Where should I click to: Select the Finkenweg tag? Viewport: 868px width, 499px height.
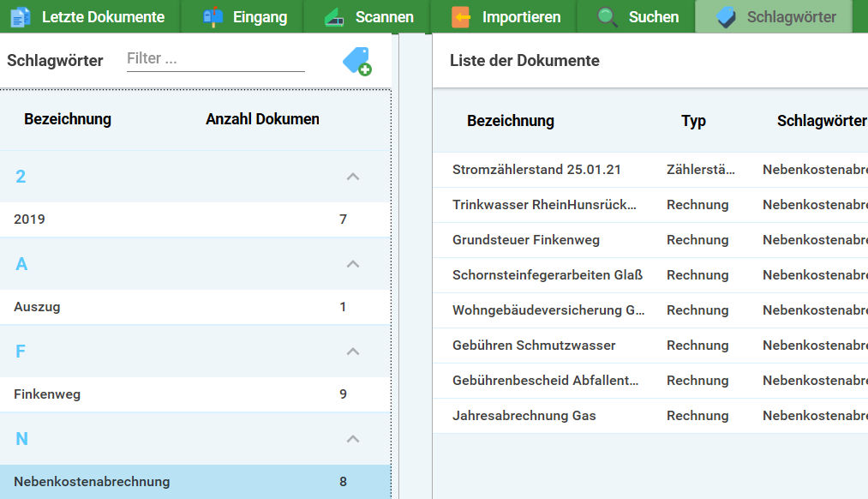[x=47, y=394]
